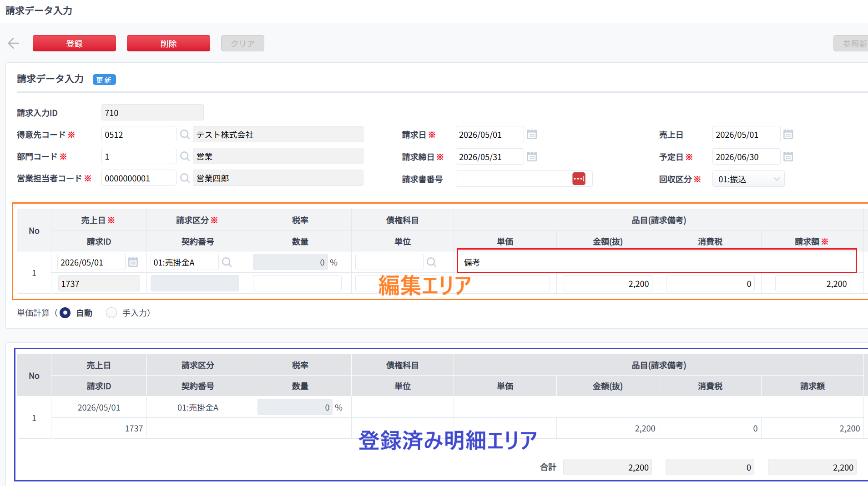Open department code lookup magnifier
The height and width of the screenshot is (486, 868).
[185, 156]
